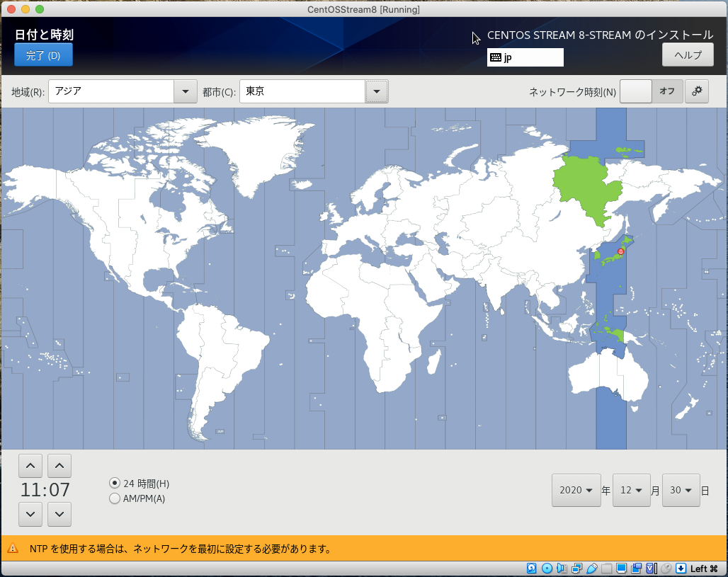Click the shared folders status icon
The image size is (728, 577).
click(606, 569)
